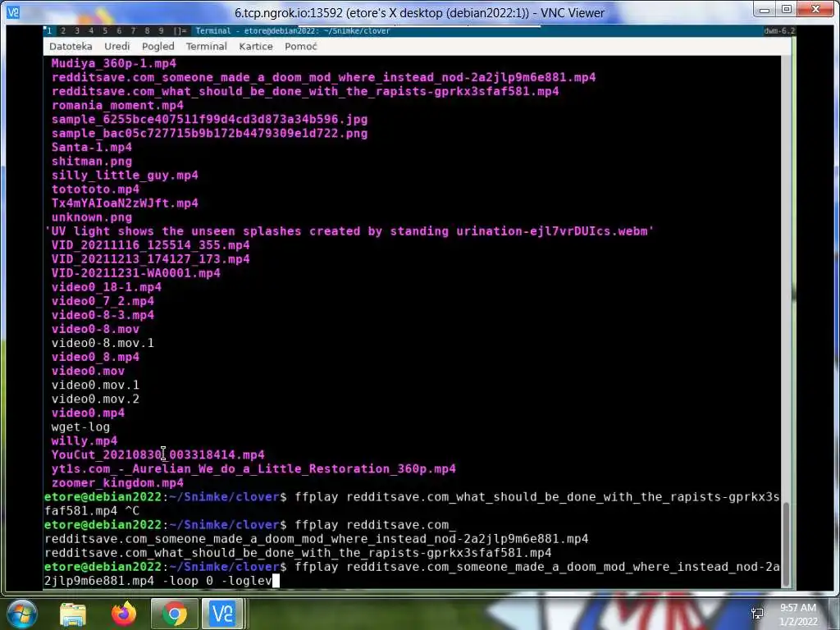Open the Kartice menu
Screen dimensions: 840x630
point(256,47)
